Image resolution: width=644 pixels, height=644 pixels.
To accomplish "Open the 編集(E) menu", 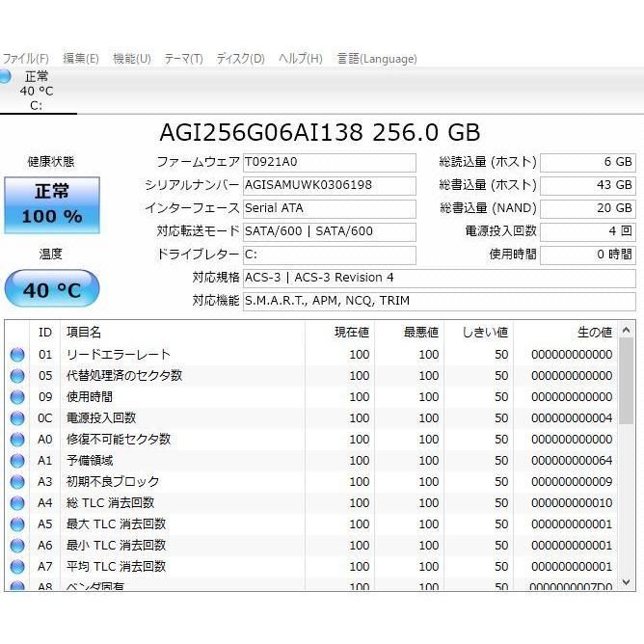I will (81, 59).
